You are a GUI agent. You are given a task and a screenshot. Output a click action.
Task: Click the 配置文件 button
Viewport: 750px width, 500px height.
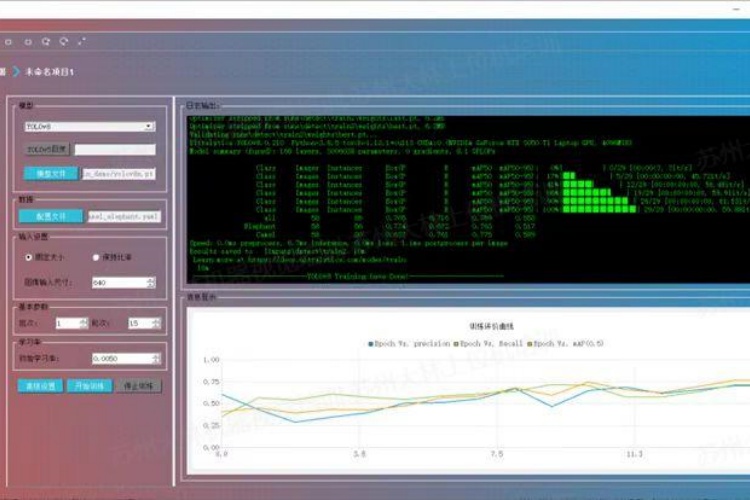click(x=50, y=215)
